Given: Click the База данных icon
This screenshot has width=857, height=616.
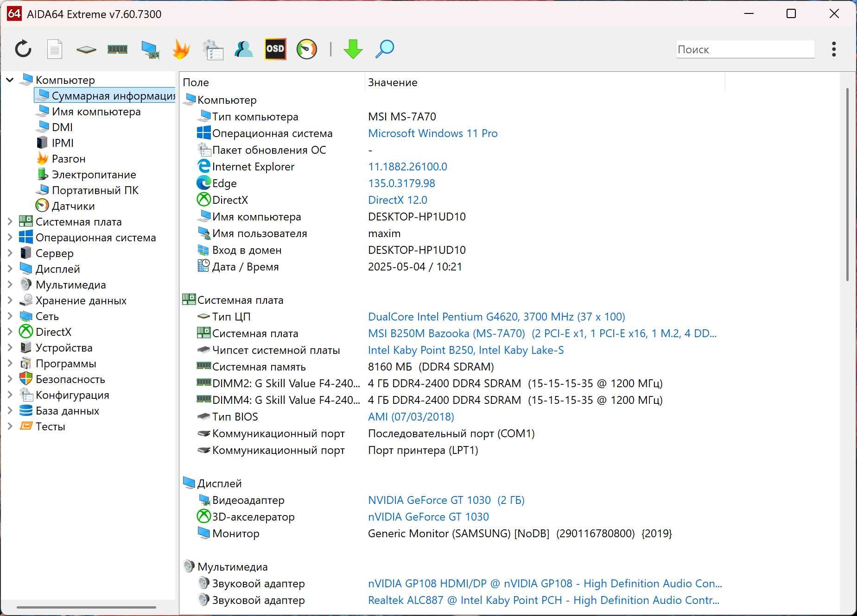Looking at the screenshot, I should coord(25,411).
